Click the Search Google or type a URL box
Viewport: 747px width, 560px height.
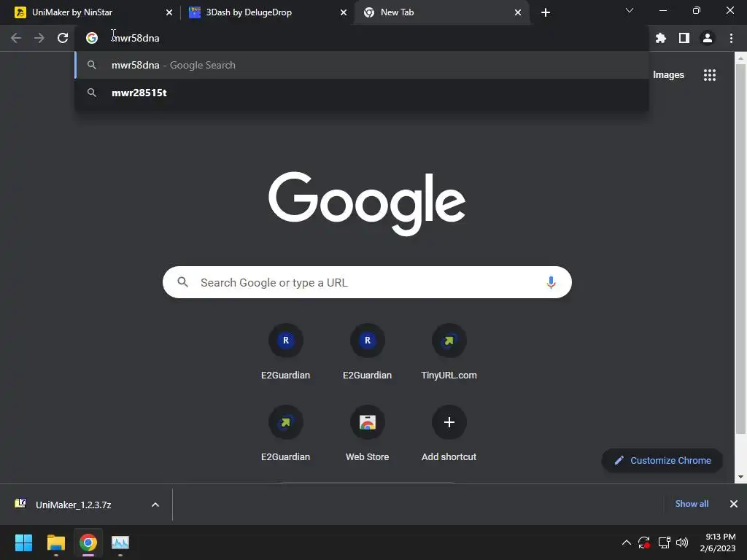pyautogui.click(x=367, y=282)
